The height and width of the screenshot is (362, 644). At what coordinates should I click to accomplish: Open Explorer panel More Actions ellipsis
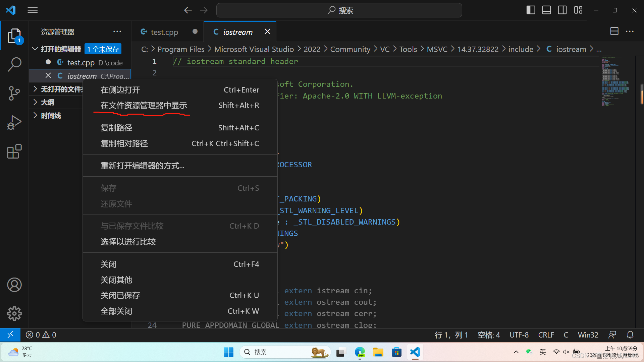pyautogui.click(x=117, y=32)
